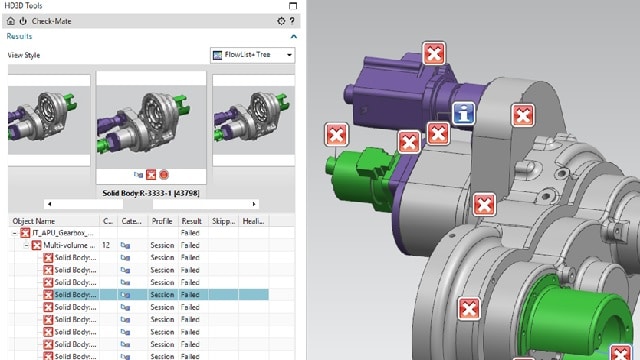Viewport: 640px width, 360px height.
Task: Maximize the HD3D Tools panel
Action: (293, 6)
